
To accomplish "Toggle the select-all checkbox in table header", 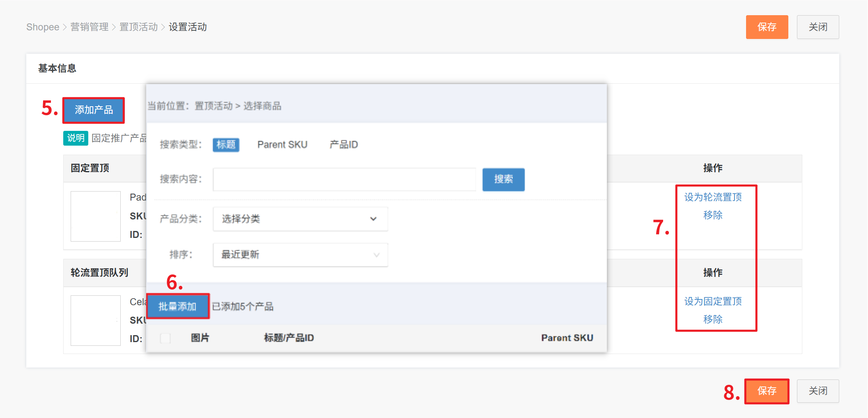I will pyautogui.click(x=165, y=338).
